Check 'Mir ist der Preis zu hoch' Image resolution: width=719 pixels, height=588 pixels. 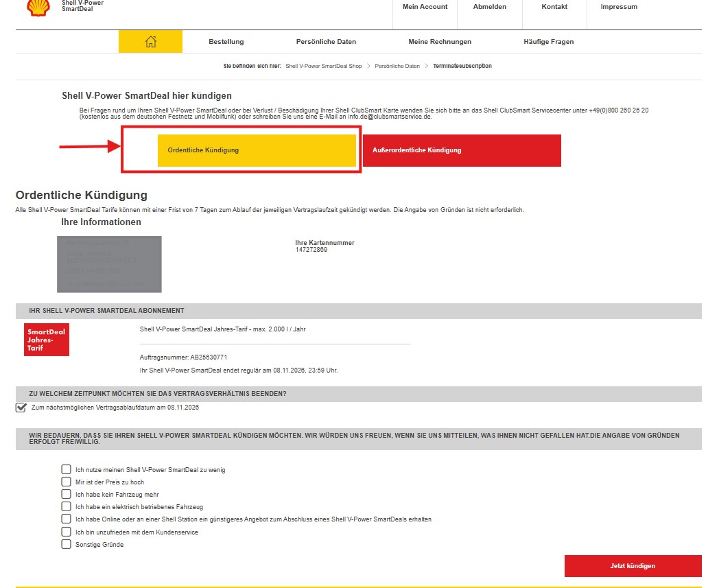click(x=66, y=482)
